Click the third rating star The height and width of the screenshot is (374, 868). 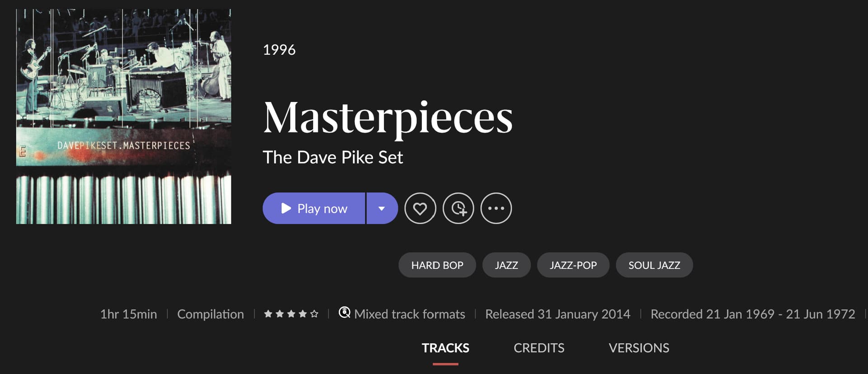(291, 313)
